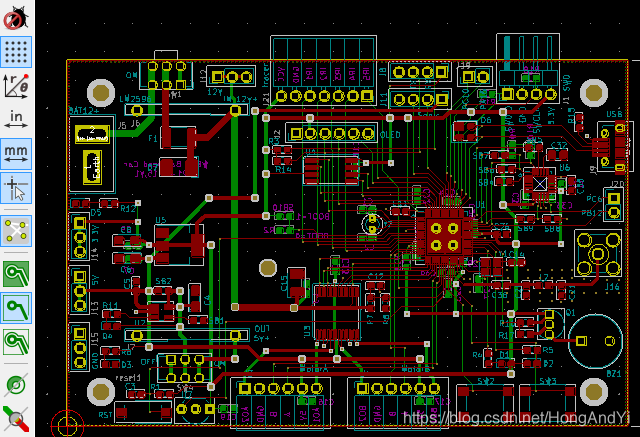Click the LM2596 module text
This screenshot has height=437, width=640.
135,99
